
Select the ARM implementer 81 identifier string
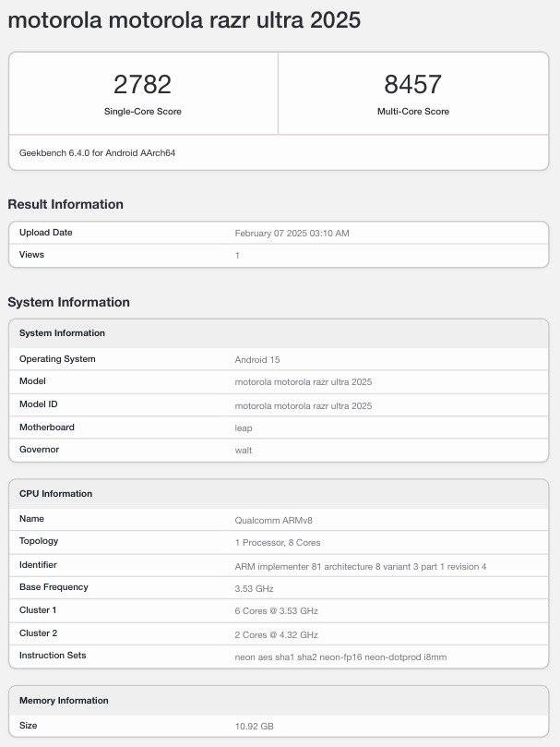tap(361, 566)
